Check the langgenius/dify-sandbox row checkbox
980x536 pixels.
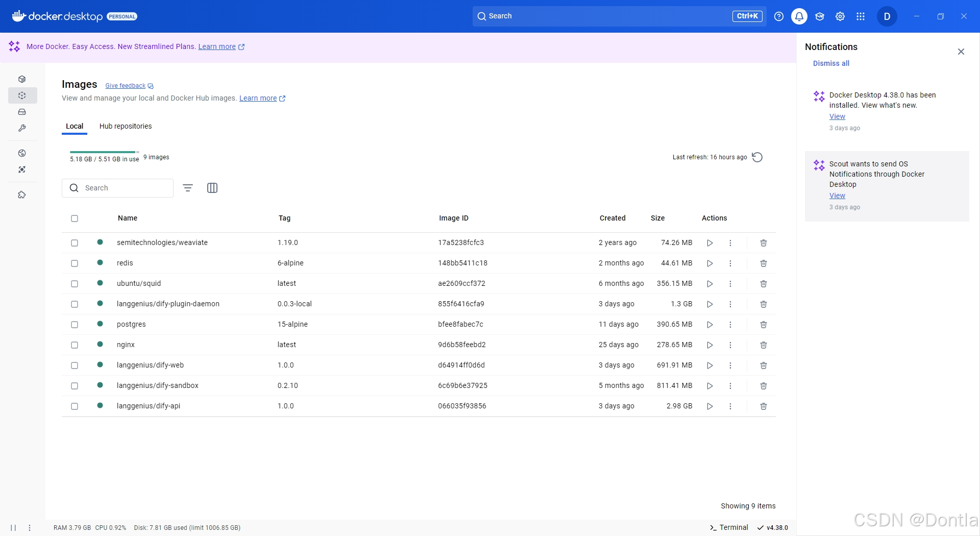pyautogui.click(x=75, y=386)
